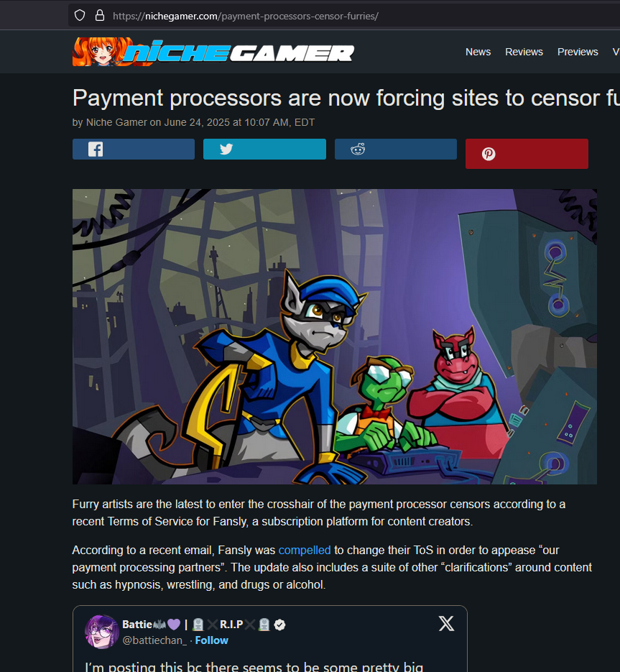The image size is (620, 672).
Task: Click the X logo in embedded tweet
Action: (x=446, y=624)
